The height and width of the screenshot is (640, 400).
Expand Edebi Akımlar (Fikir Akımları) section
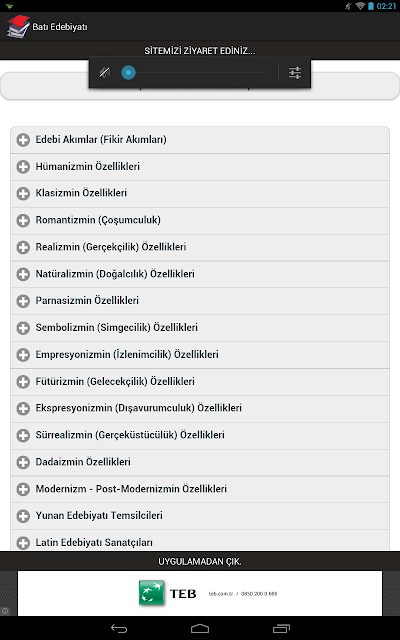tap(200, 140)
